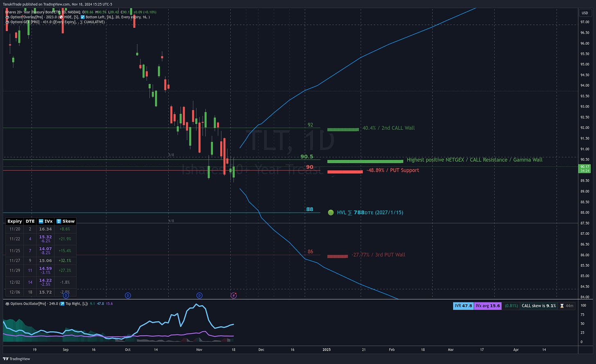This screenshot has height=364, width=596.
Task: Click the CALL skew is 9.1% badge
Action: [539, 306]
